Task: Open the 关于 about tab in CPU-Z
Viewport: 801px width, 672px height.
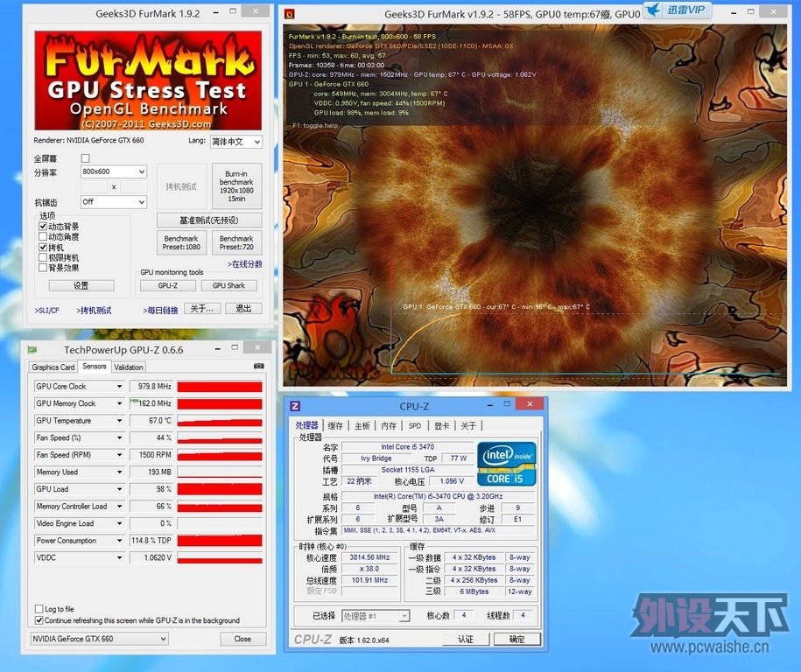Action: tap(468, 425)
